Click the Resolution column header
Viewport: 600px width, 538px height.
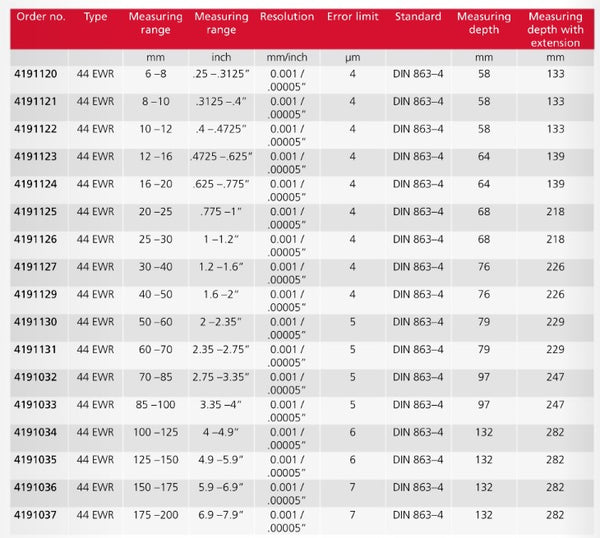click(x=287, y=18)
